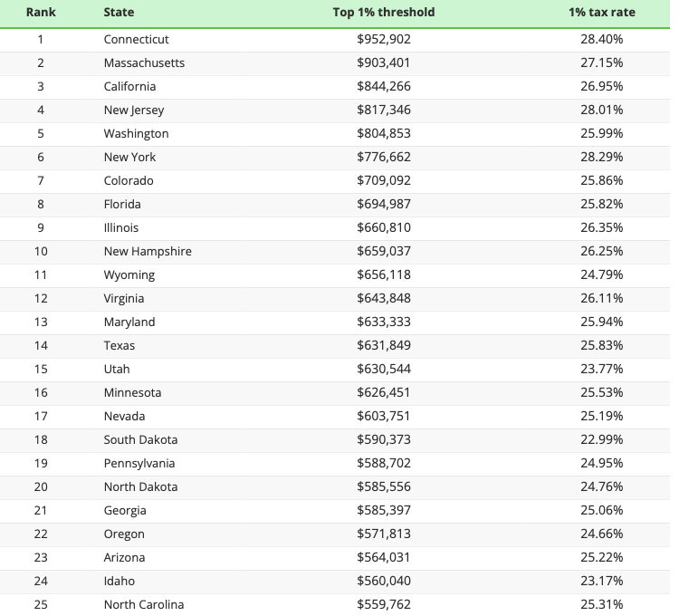
Task: Click New Jersey's threshold value $817,346
Action: click(383, 111)
